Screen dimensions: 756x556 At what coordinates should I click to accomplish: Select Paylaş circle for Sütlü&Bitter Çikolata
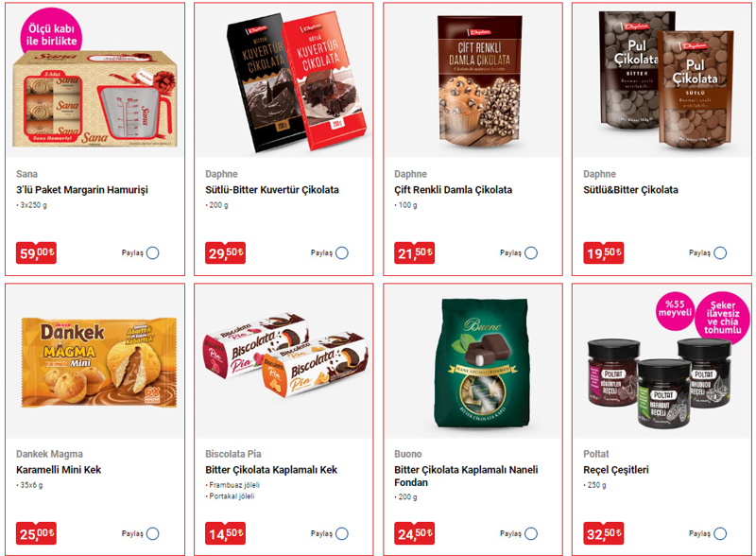(720, 252)
